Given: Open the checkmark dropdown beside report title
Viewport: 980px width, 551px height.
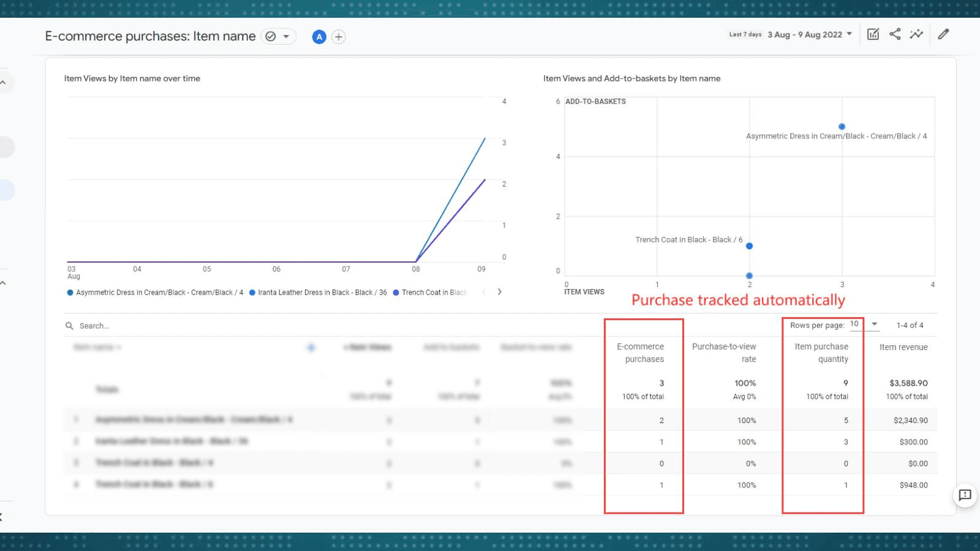Looking at the screenshot, I should click(x=278, y=36).
